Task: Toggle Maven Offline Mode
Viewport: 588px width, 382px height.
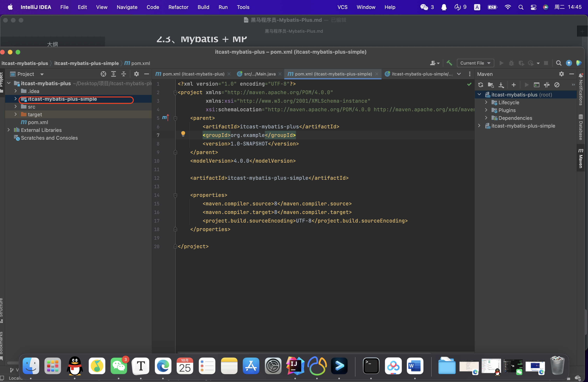Action: coord(547,85)
